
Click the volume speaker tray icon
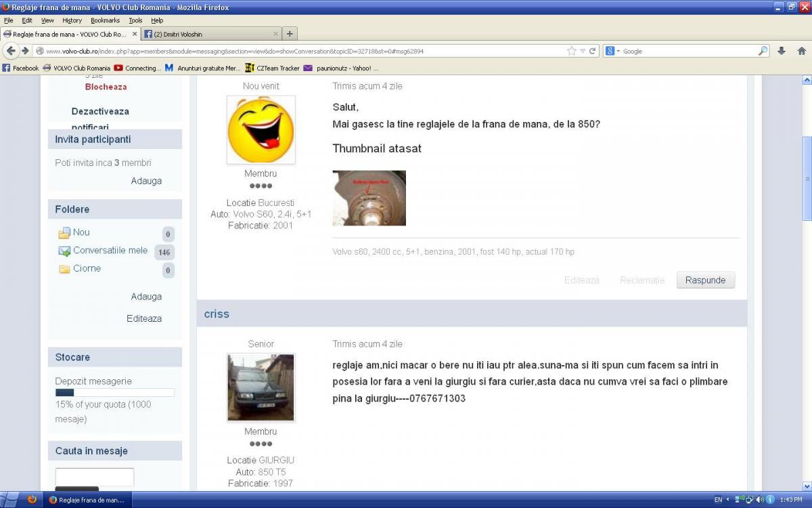760,500
